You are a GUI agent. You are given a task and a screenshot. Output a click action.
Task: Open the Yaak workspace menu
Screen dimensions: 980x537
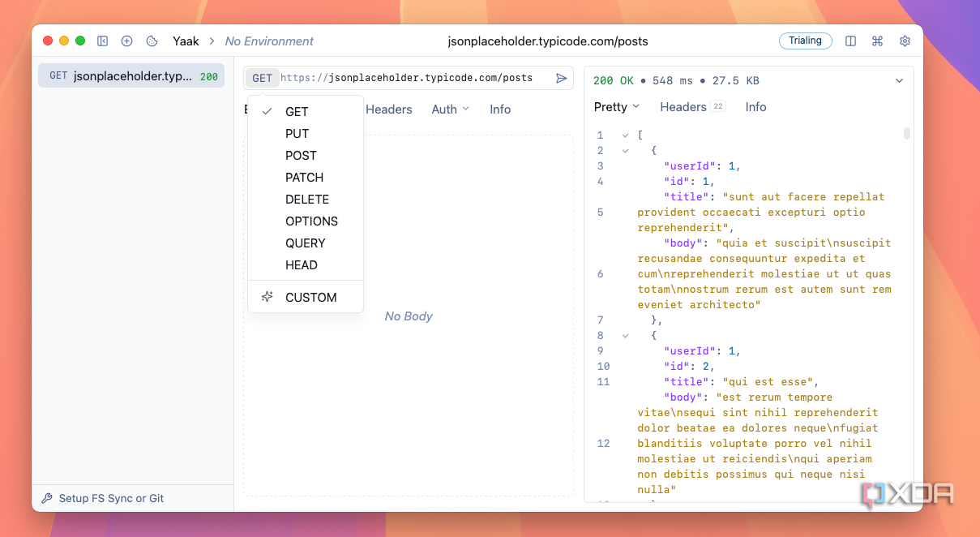[x=186, y=41]
